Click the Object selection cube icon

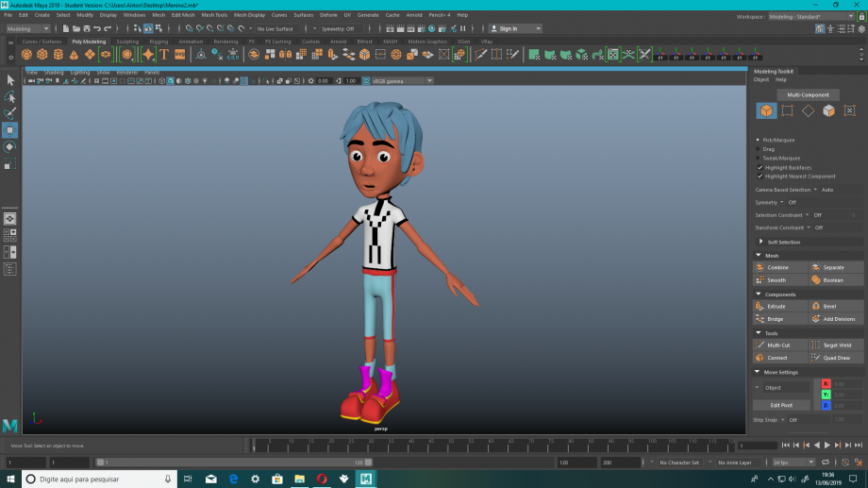(766, 111)
